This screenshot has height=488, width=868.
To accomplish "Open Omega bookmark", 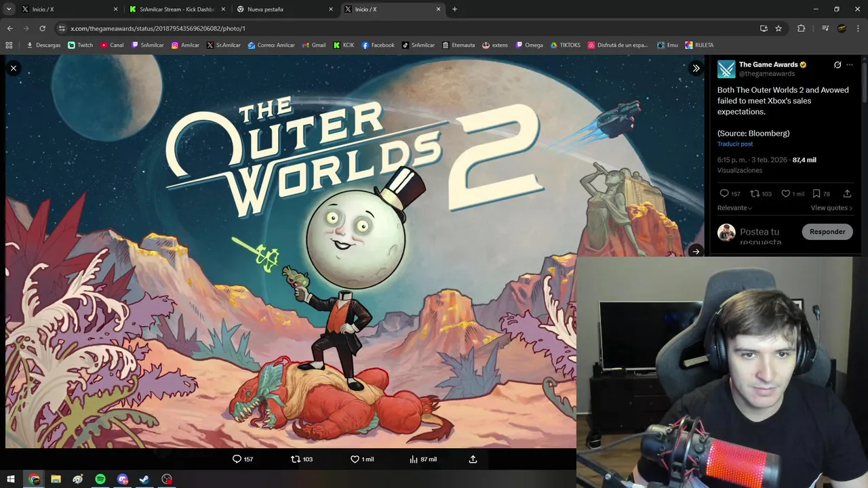I will pyautogui.click(x=529, y=45).
